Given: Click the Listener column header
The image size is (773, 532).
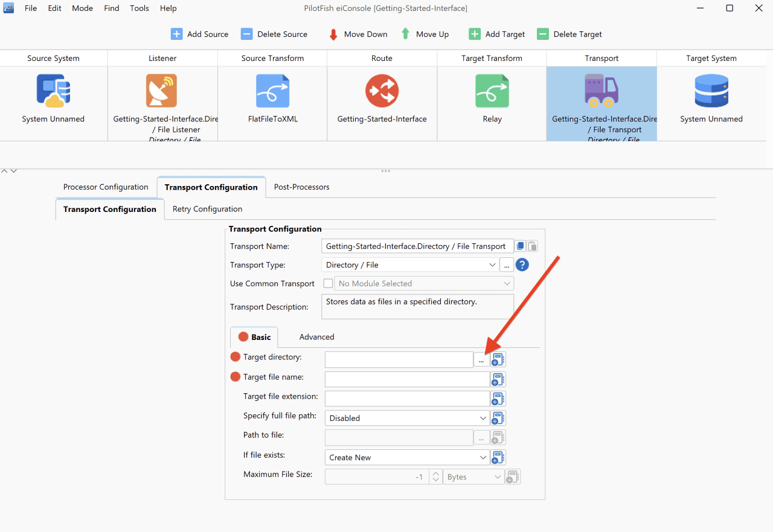Looking at the screenshot, I should click(x=163, y=58).
